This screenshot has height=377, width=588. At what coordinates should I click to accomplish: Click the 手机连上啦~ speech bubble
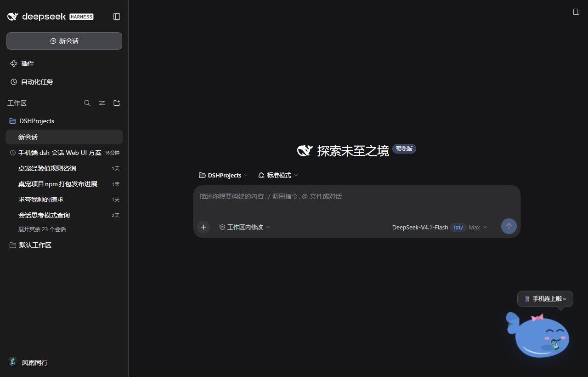tap(545, 299)
